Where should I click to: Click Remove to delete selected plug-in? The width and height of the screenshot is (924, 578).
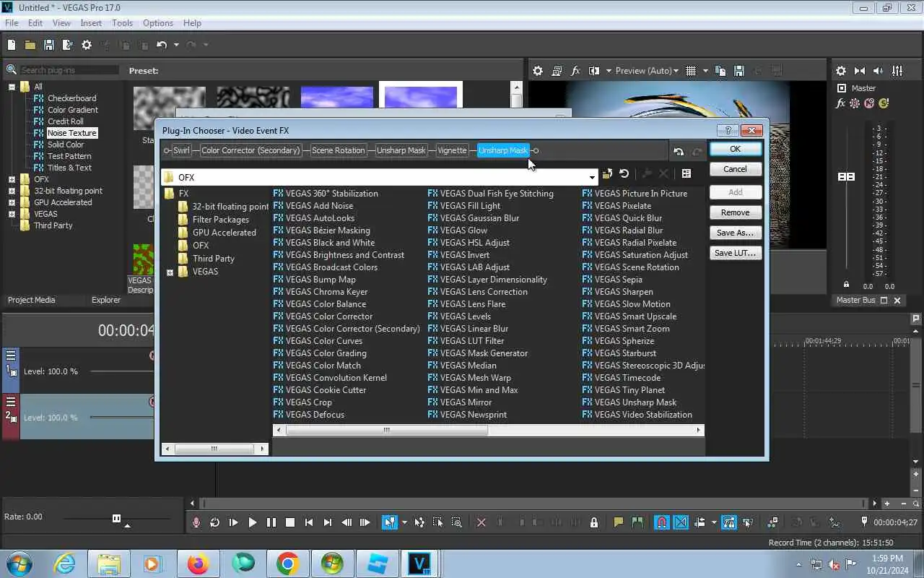click(x=735, y=212)
